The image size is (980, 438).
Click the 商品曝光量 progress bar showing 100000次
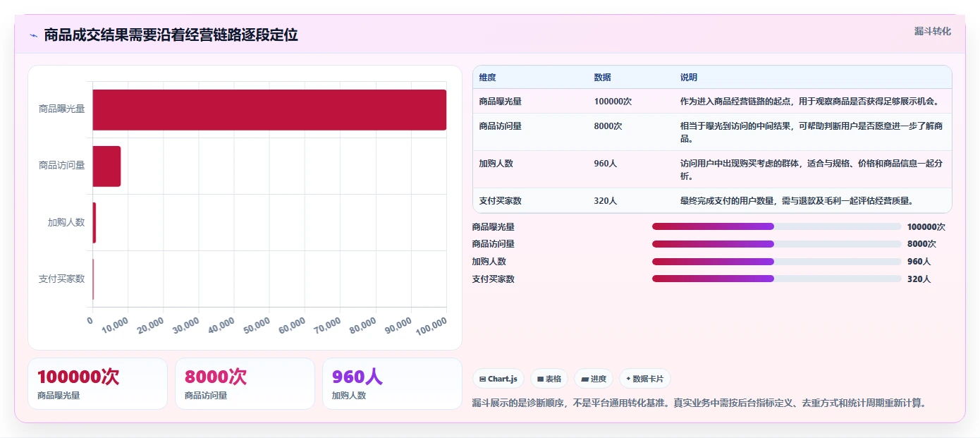pyautogui.click(x=776, y=226)
